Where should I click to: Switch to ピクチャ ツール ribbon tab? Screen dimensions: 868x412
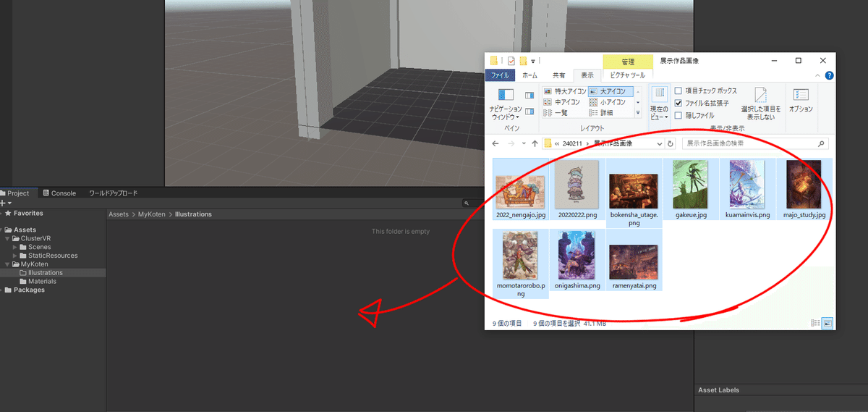[626, 75]
